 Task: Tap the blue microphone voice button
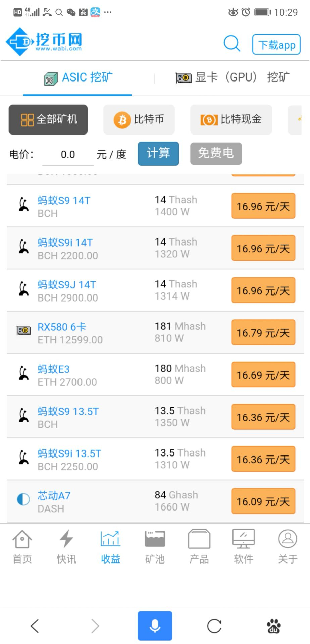(155, 626)
